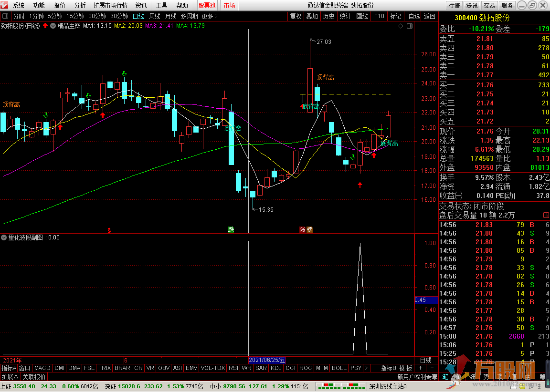
Task: Add the stock with +自选
Action: (x=412, y=16)
